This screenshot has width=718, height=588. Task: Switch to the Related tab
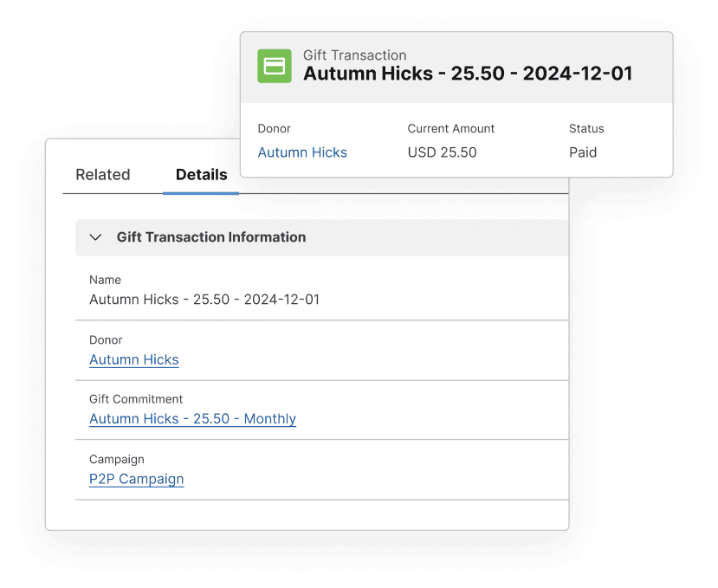102,175
